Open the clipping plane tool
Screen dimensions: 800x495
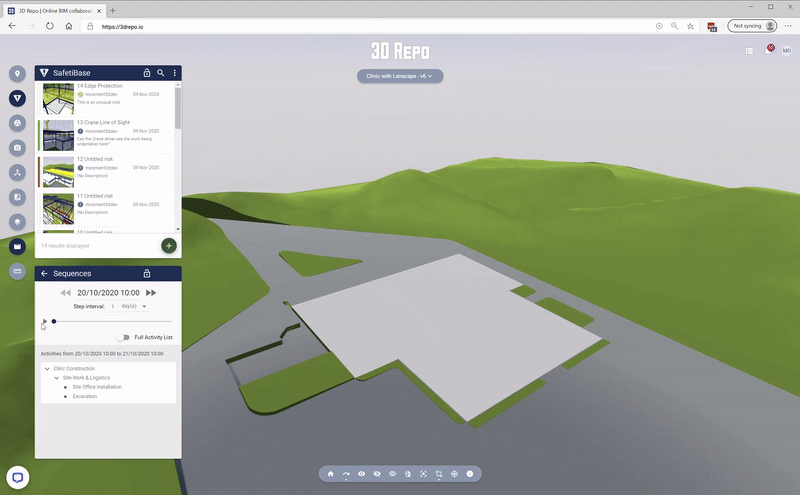point(439,474)
